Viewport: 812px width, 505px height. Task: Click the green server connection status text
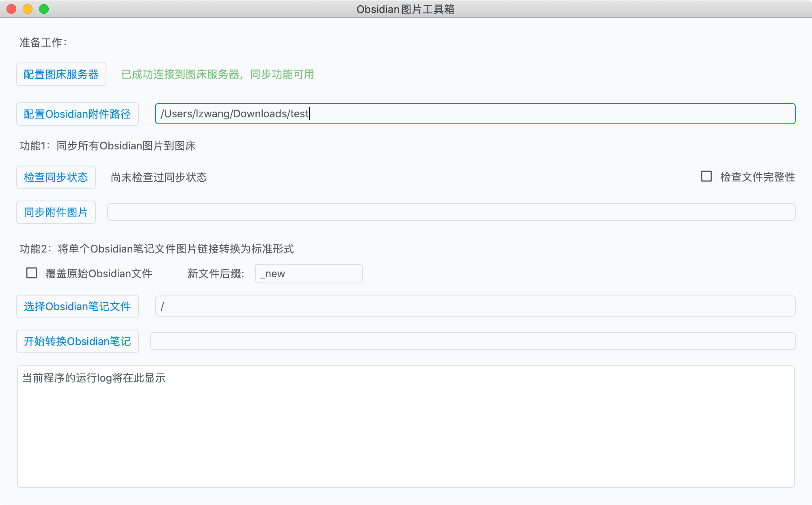[x=218, y=75]
